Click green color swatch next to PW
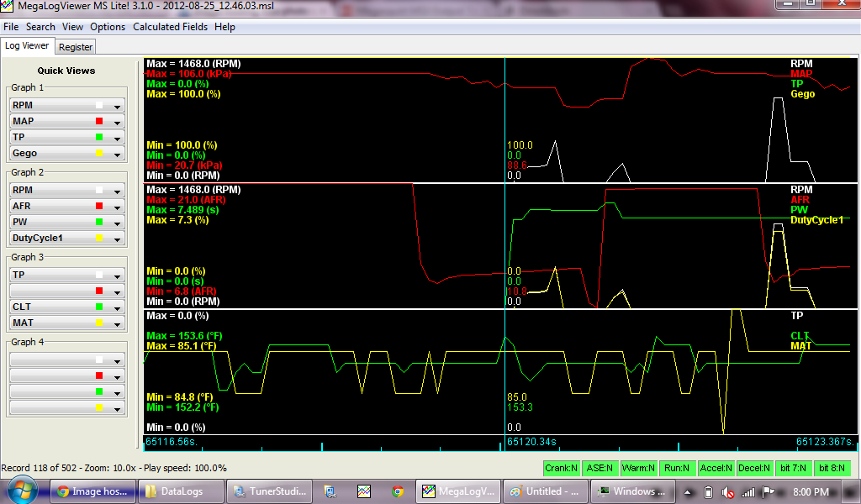Viewport: 861px width, 504px height. [99, 222]
